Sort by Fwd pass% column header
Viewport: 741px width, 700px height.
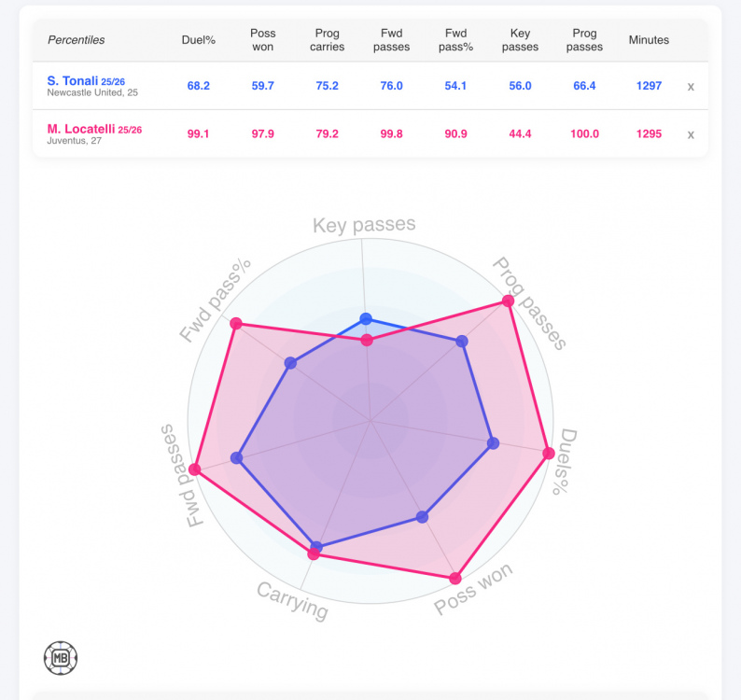pyautogui.click(x=457, y=40)
